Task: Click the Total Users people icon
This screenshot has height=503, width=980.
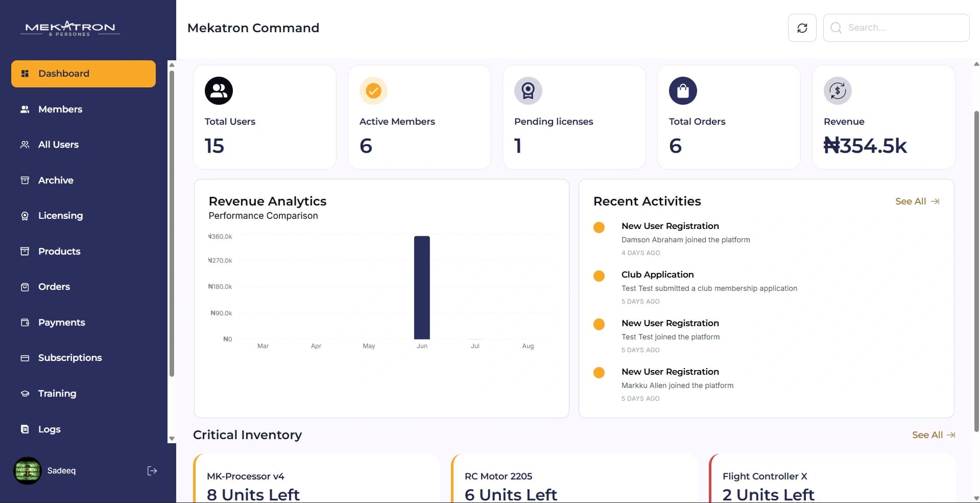Action: tap(219, 90)
